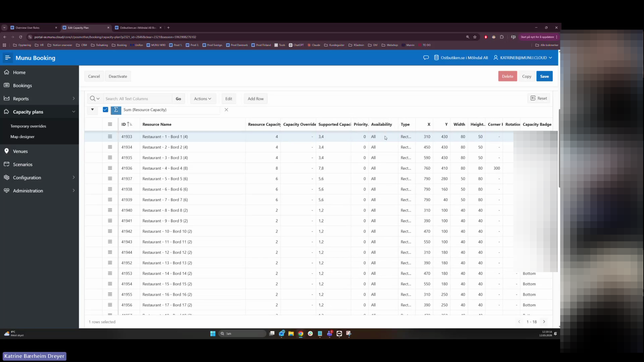Open the Actions dropdown menu
The width and height of the screenshot is (644, 362).
(x=203, y=99)
